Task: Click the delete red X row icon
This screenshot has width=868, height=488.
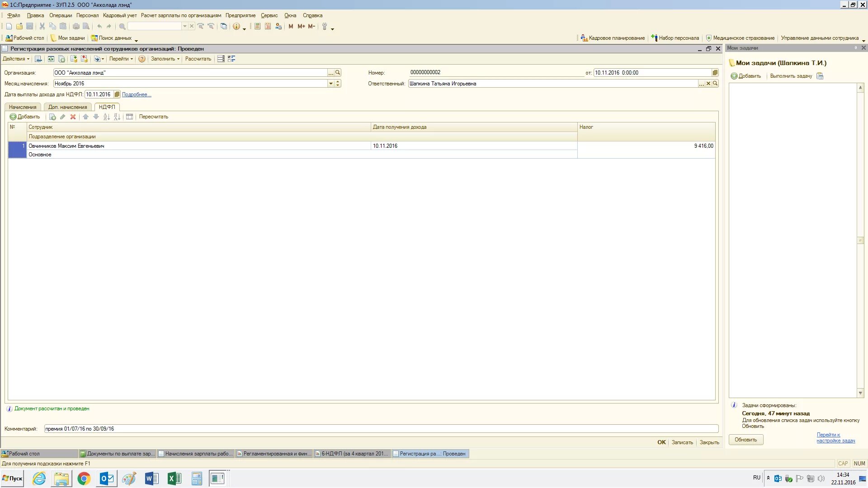Action: pos(73,117)
